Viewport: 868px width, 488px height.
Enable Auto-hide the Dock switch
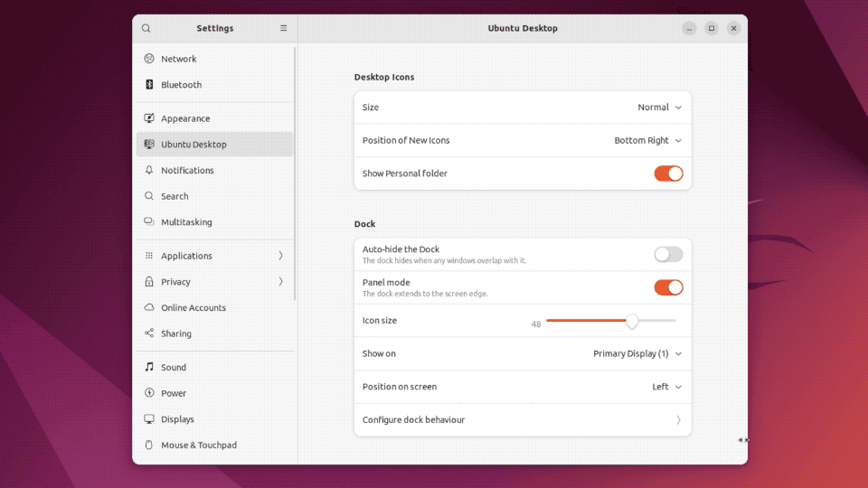point(668,255)
